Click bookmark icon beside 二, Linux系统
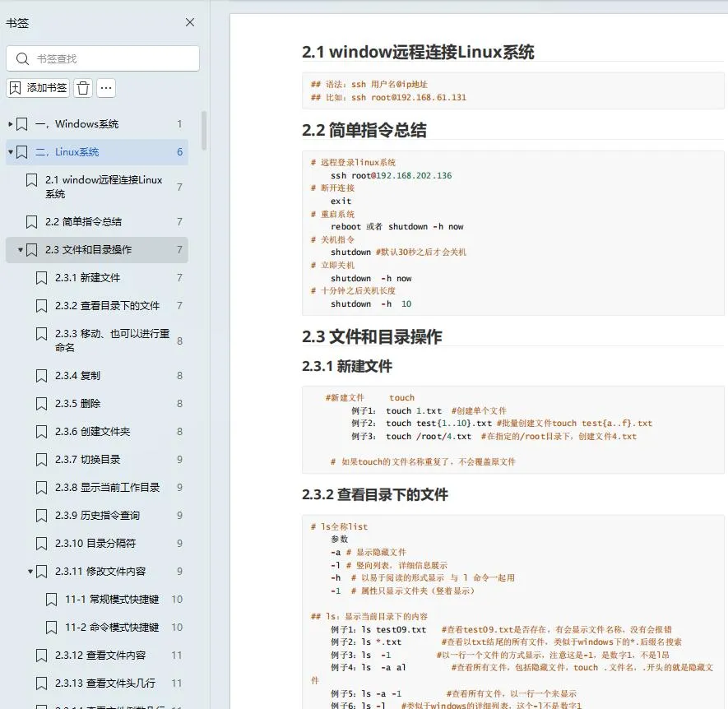The height and width of the screenshot is (709, 728). 22,152
